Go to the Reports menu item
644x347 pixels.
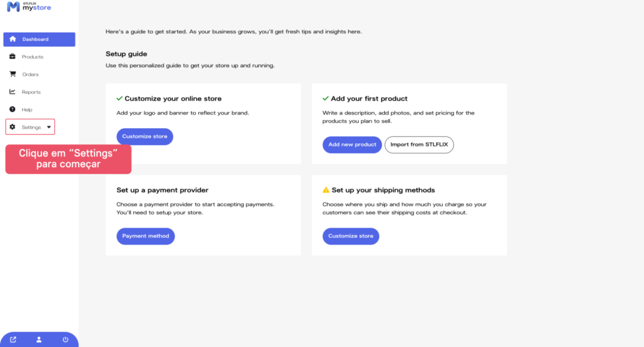31,92
